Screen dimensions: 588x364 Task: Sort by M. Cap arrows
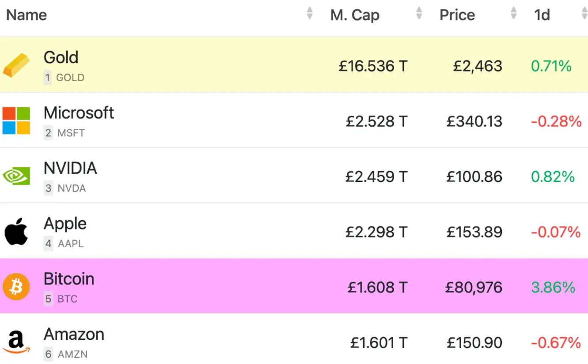tap(419, 13)
